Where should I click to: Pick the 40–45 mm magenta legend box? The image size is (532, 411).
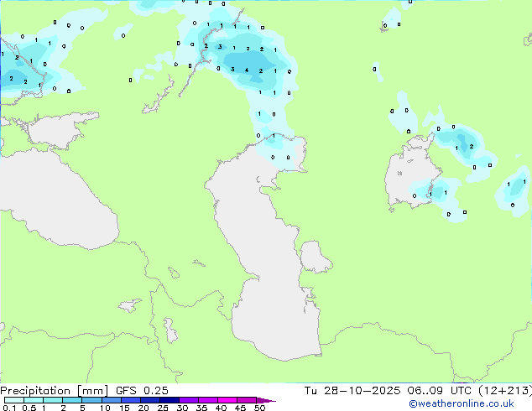tap(227, 400)
